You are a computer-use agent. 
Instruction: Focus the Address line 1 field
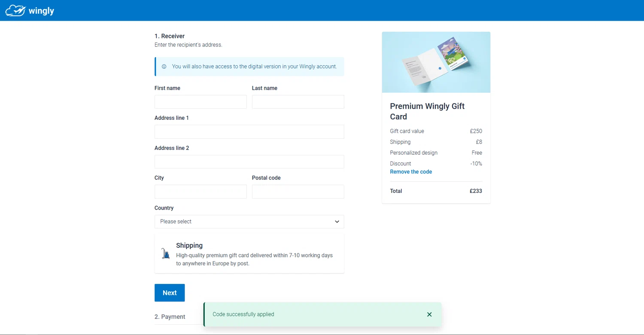(x=249, y=132)
